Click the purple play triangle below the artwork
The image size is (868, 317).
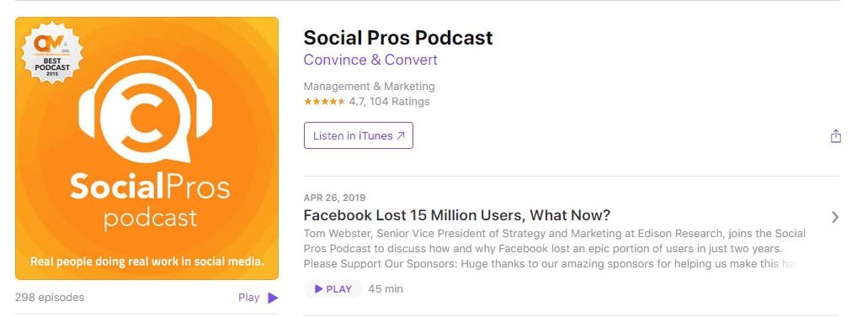pos(273,299)
